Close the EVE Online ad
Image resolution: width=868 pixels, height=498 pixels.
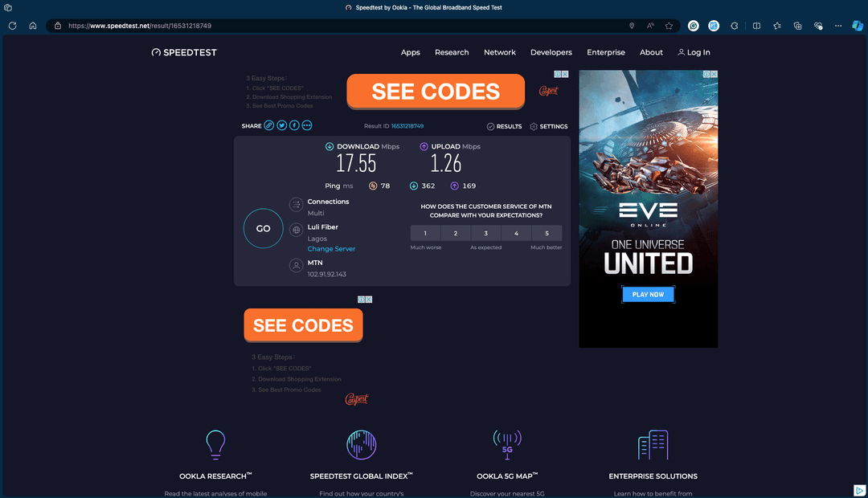[x=714, y=74]
